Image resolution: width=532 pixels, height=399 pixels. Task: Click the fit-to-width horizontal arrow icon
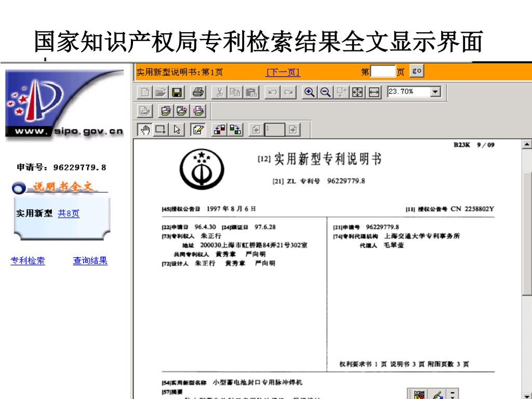pos(374,92)
